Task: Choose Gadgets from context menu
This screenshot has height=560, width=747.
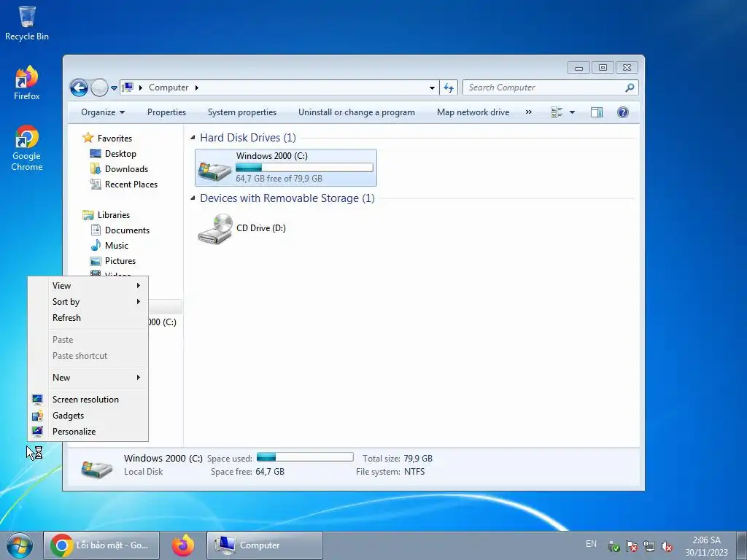Action: click(88, 416)
